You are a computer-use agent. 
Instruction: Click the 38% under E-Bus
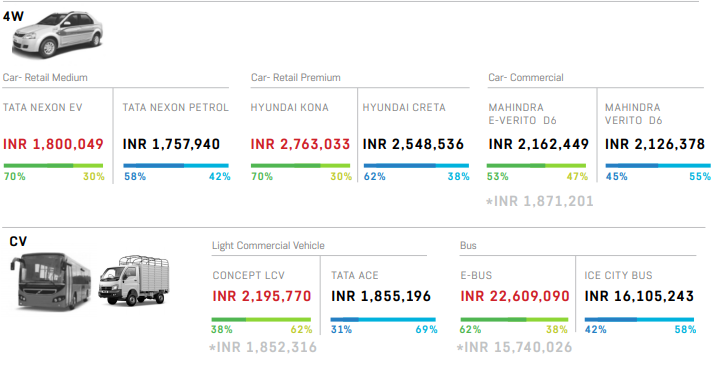coord(557,329)
